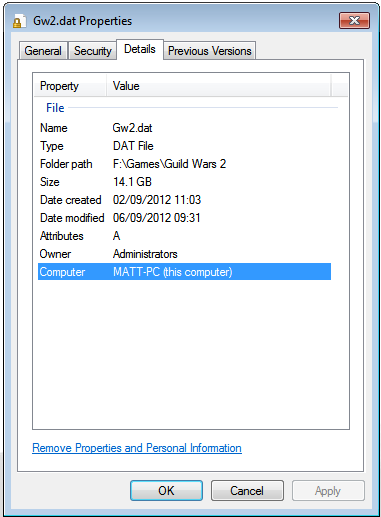The width and height of the screenshot is (381, 517).
Task: Close the Gw2.dat Properties dialog
Action: click(x=354, y=21)
